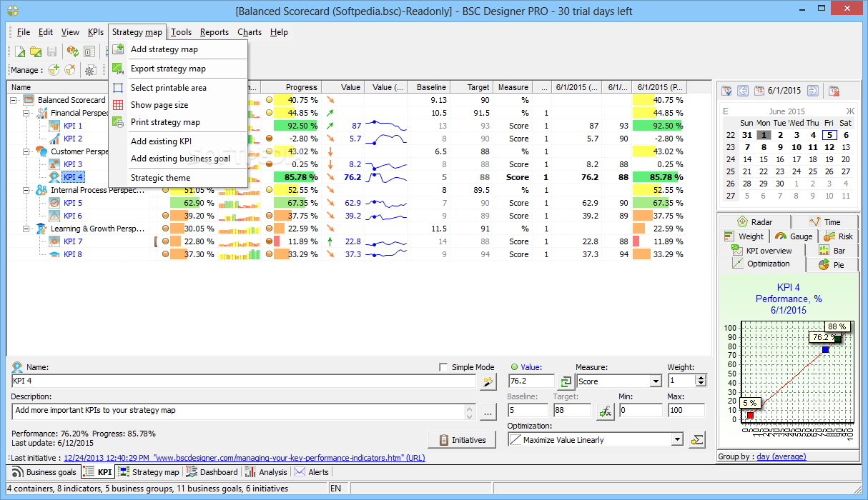Open the Reports menu

click(214, 32)
